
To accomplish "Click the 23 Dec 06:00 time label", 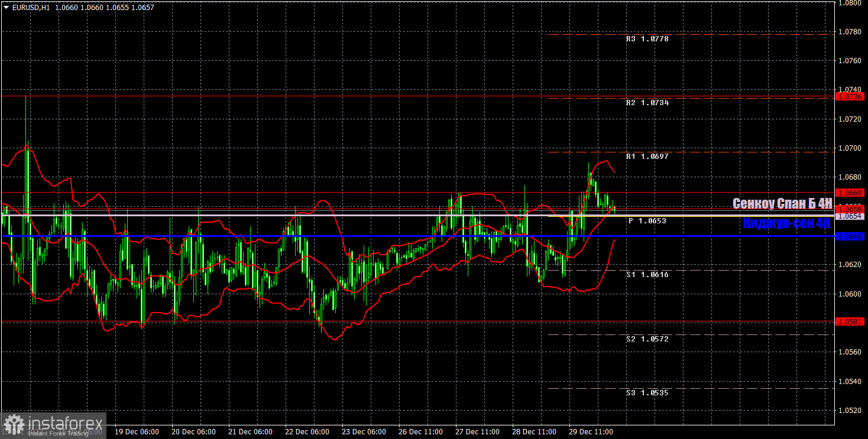I will click(364, 432).
